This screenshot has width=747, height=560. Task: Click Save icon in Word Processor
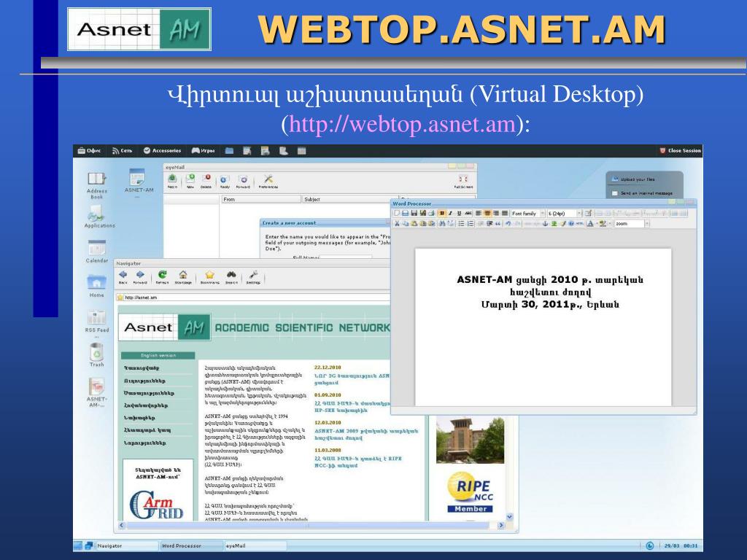coord(414,214)
